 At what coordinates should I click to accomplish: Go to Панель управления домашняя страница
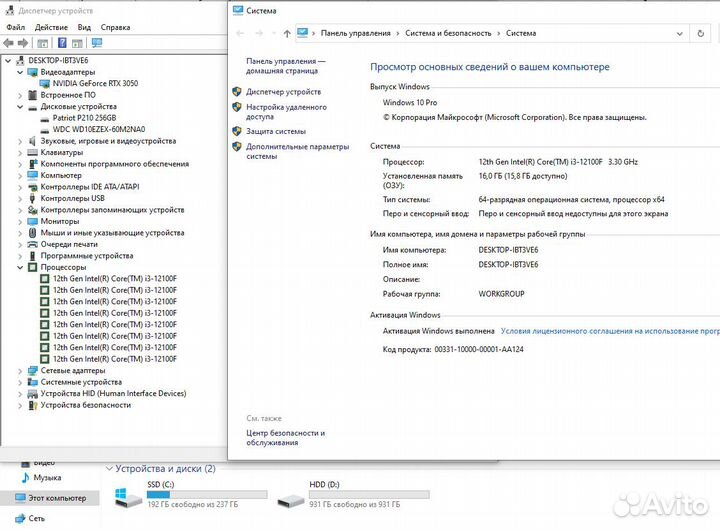[286, 66]
